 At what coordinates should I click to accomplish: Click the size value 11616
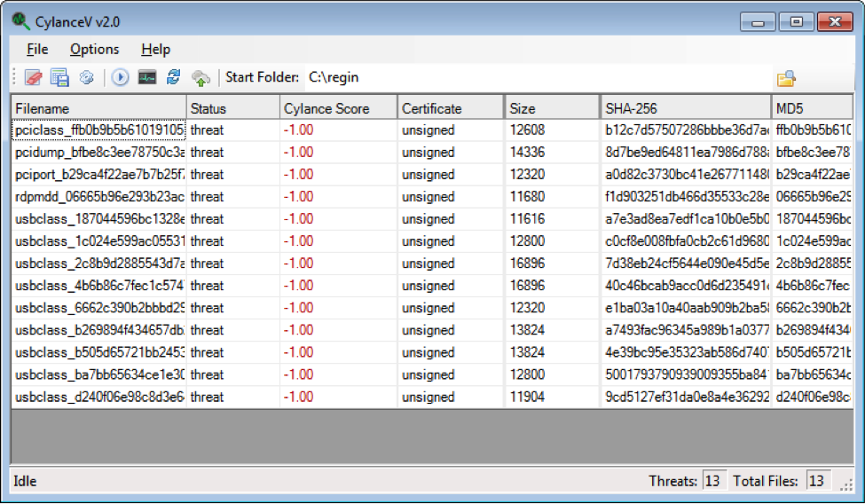click(527, 219)
